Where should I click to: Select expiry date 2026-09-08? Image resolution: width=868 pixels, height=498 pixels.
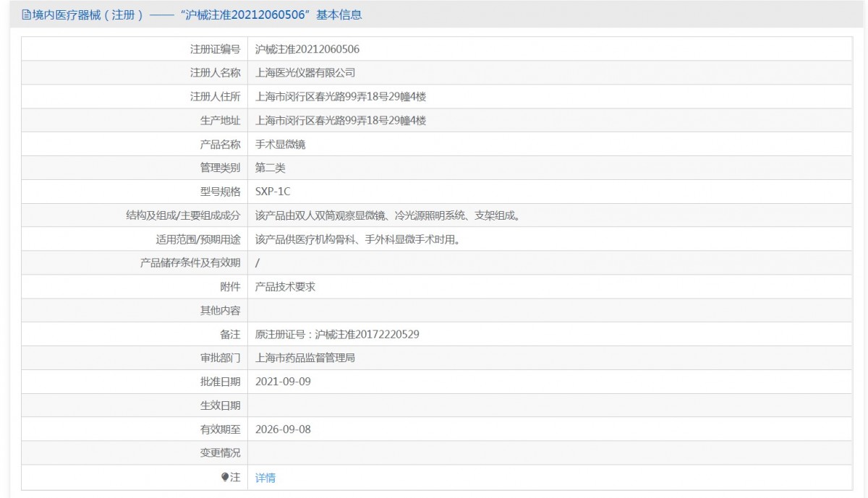(x=283, y=429)
